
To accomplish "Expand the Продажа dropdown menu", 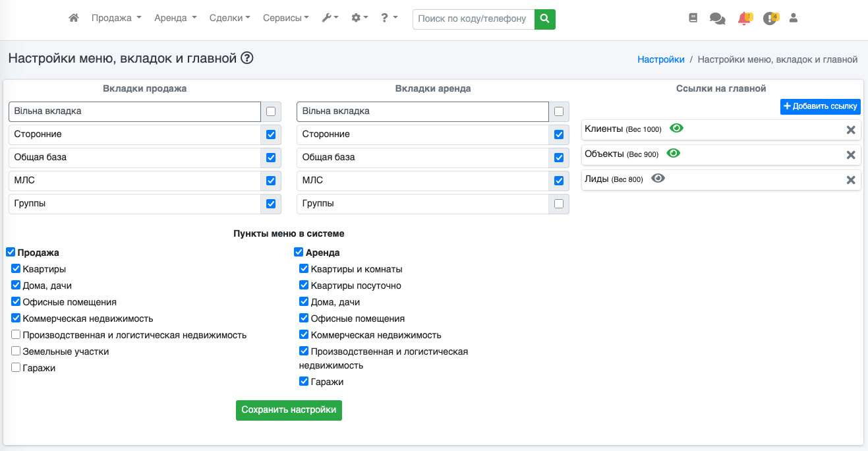I will click(x=116, y=18).
